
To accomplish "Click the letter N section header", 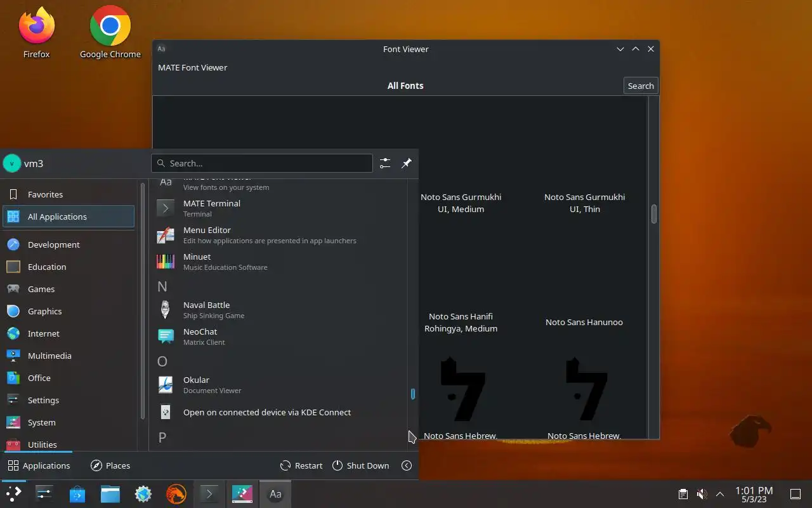I will pyautogui.click(x=162, y=286).
